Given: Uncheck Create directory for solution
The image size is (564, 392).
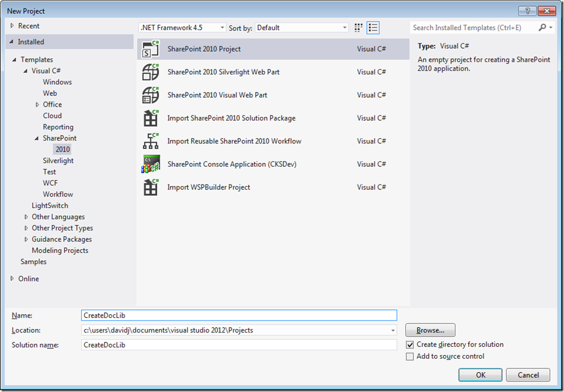Looking at the screenshot, I should click(x=410, y=345).
